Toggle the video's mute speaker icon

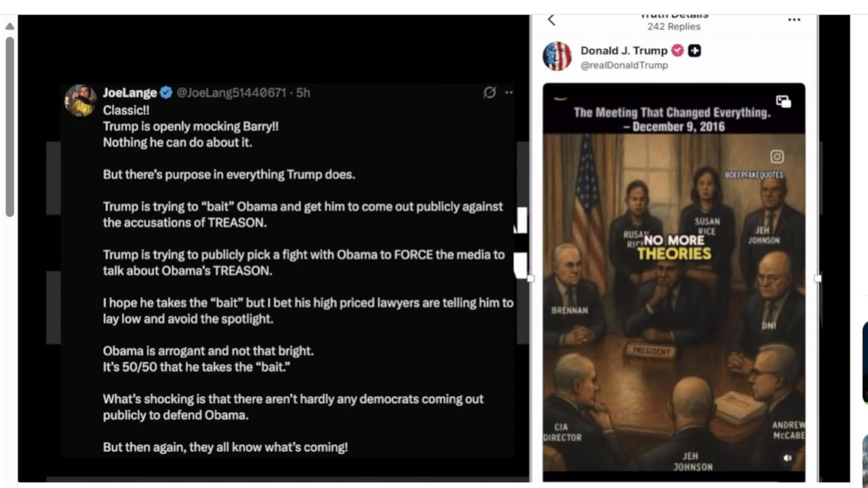tap(787, 458)
